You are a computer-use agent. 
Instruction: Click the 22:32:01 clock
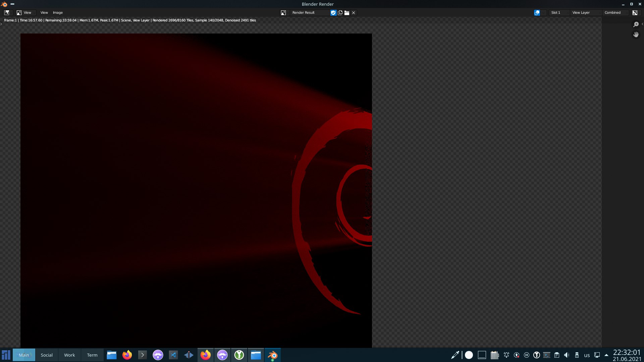coord(627,352)
